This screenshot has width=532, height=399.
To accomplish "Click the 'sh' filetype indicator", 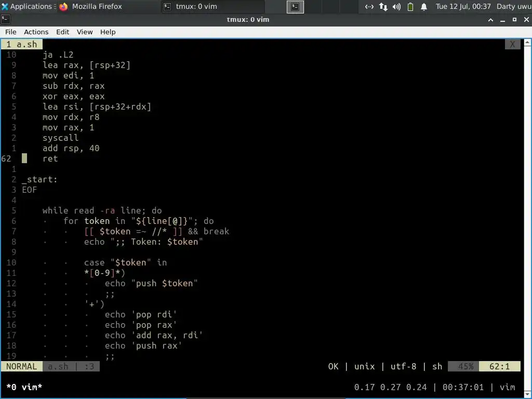I will coord(437,366).
